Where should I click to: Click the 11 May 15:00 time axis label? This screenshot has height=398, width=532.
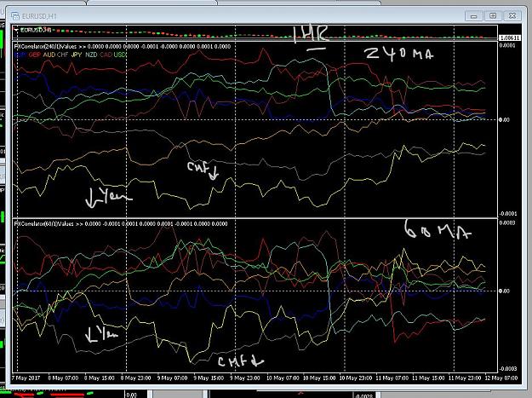click(x=428, y=378)
